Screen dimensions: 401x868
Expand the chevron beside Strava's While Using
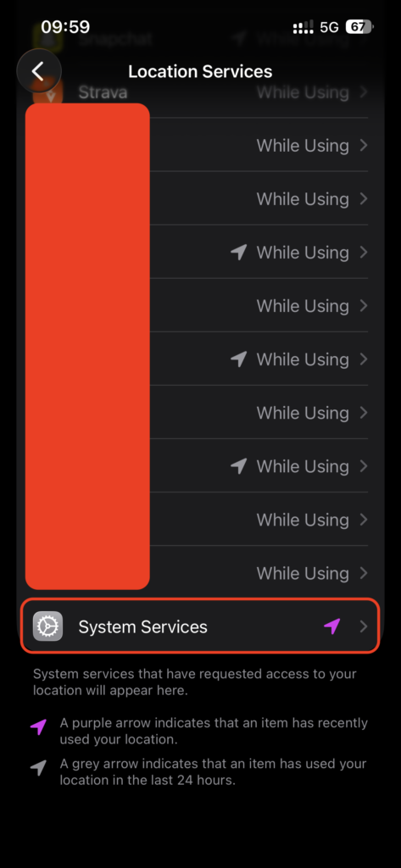pyautogui.click(x=364, y=92)
